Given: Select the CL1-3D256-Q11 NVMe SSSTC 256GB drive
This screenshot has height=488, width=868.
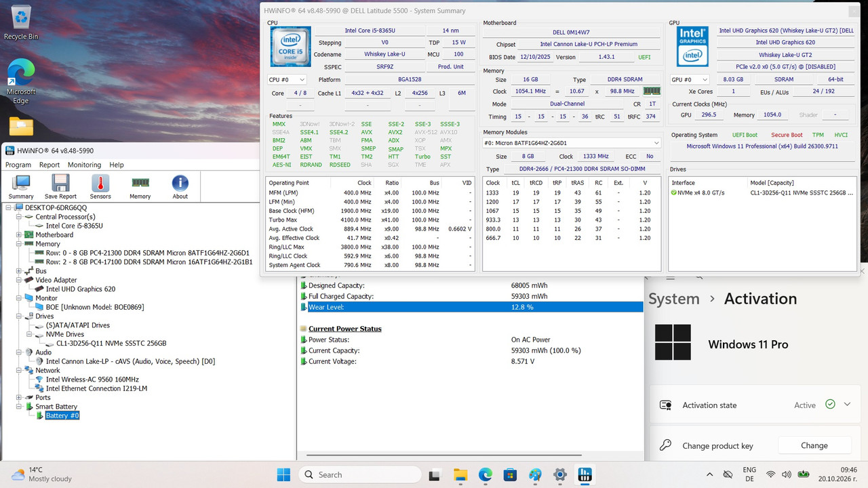Looking at the screenshot, I should 111,344.
